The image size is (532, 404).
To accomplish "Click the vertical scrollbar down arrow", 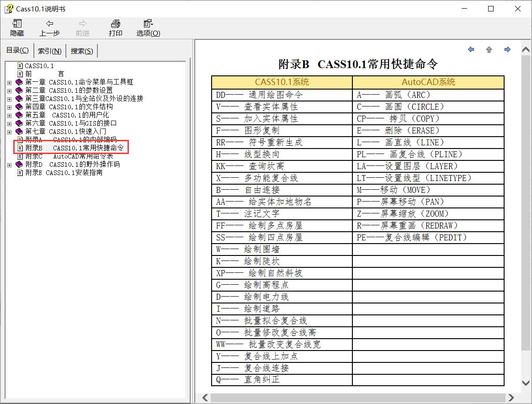I will tap(526, 383).
